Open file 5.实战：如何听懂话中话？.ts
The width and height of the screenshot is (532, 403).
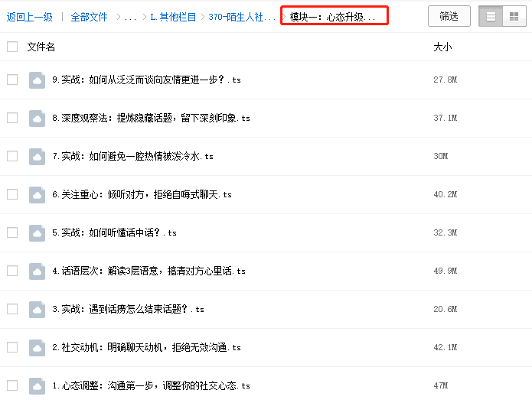tap(114, 232)
